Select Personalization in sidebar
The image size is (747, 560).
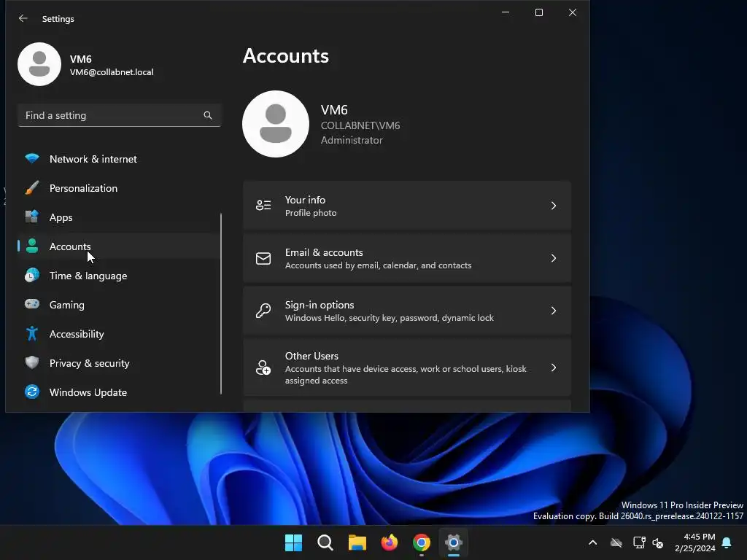[119, 188]
